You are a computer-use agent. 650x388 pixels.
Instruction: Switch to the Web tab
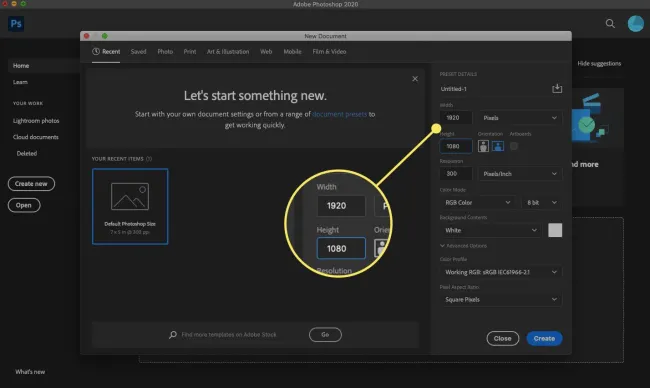click(266, 52)
